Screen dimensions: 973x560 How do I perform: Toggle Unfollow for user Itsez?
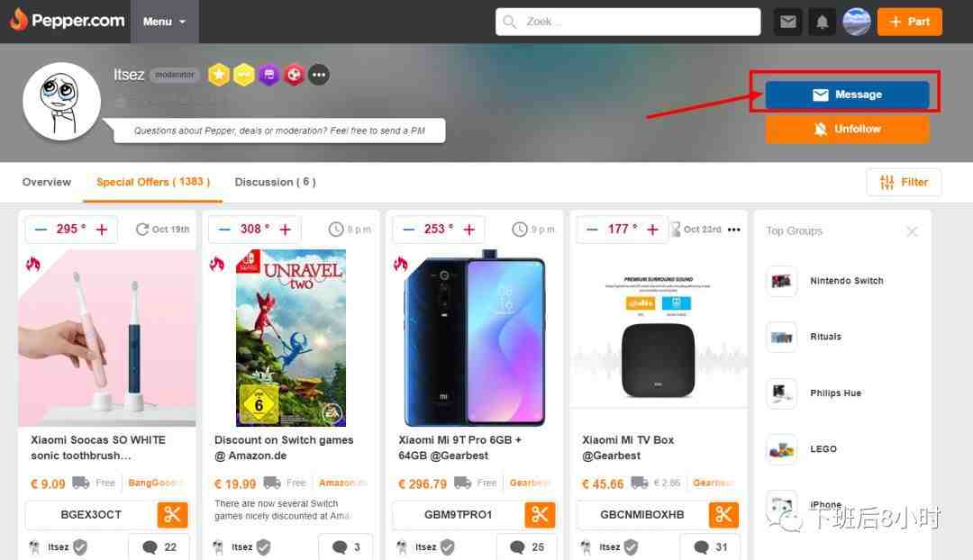[x=847, y=129]
